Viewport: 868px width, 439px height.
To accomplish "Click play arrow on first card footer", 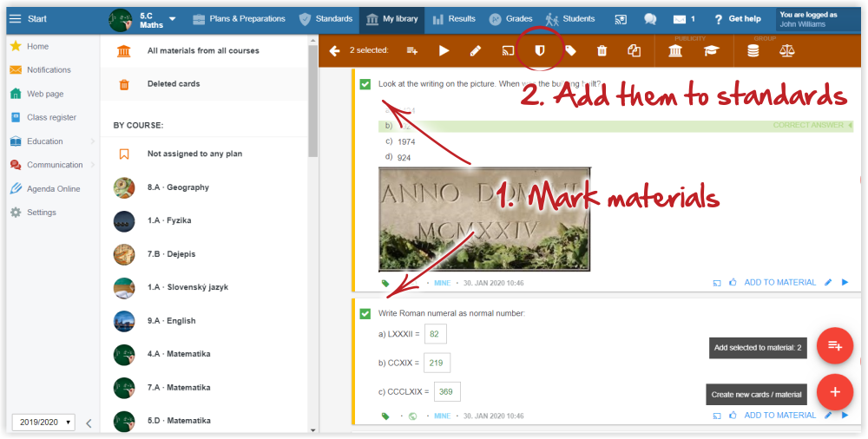I will coord(845,282).
